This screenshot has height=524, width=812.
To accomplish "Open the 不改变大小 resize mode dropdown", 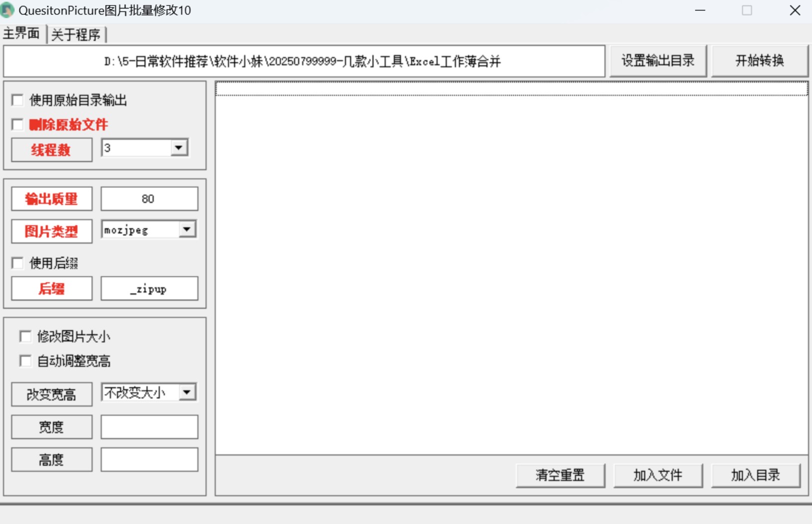I will (187, 392).
